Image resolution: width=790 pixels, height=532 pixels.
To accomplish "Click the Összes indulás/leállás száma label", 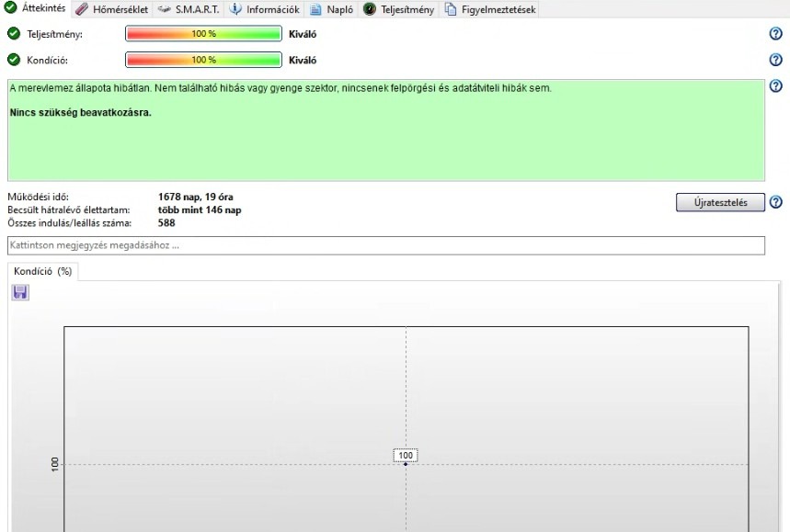I will coord(70,223).
